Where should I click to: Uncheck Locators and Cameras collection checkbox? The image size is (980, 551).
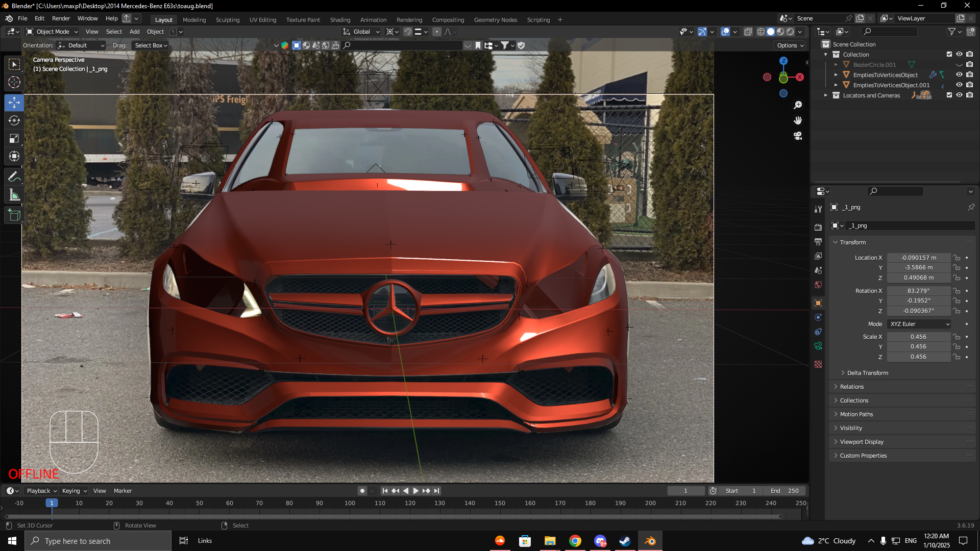pyautogui.click(x=949, y=95)
